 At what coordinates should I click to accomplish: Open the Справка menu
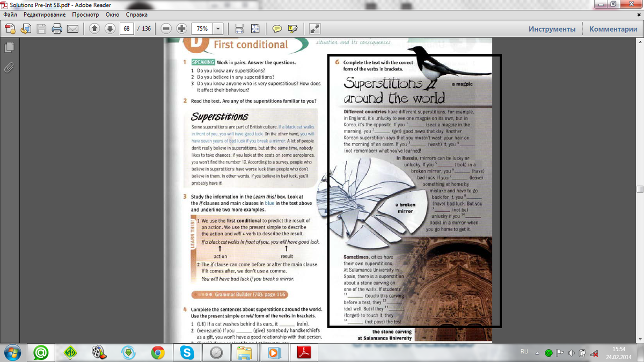(x=137, y=15)
